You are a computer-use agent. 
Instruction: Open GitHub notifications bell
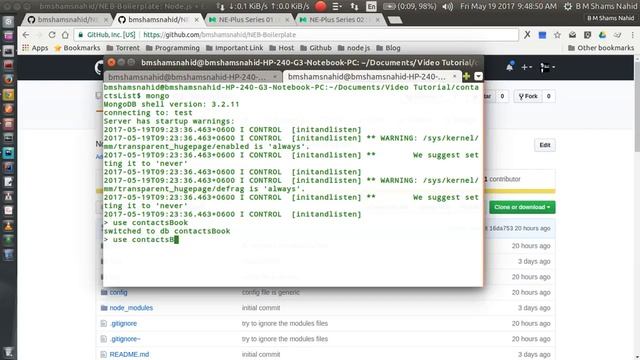click(x=510, y=67)
